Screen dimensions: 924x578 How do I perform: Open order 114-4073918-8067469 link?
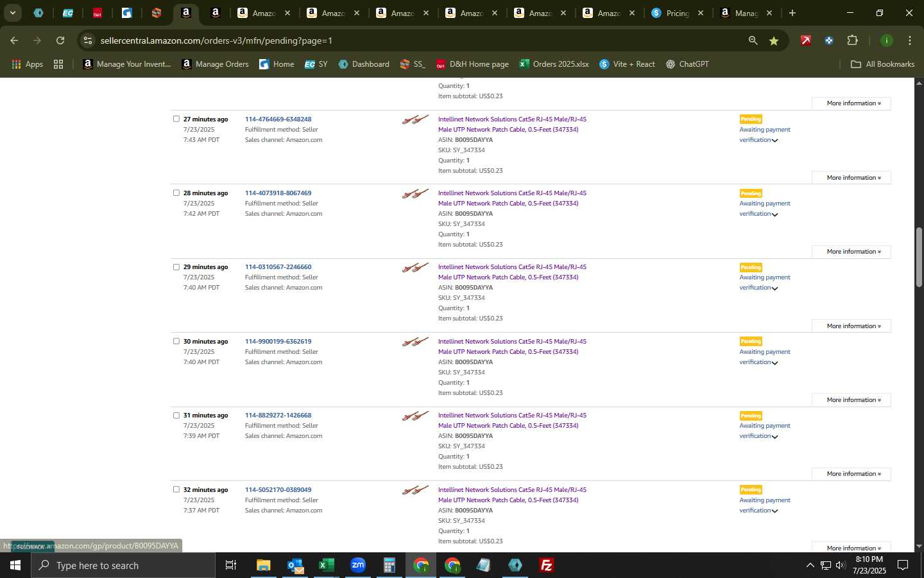tap(278, 193)
